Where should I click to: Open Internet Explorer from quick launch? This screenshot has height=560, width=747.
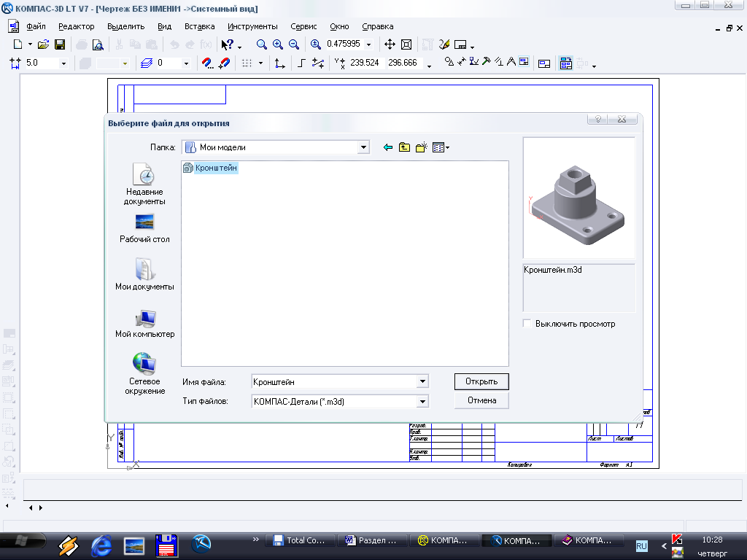tap(101, 545)
